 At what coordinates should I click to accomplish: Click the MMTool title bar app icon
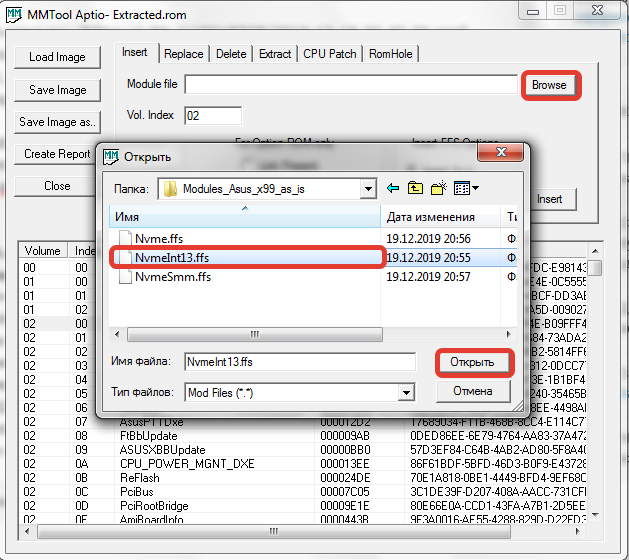[x=14, y=15]
